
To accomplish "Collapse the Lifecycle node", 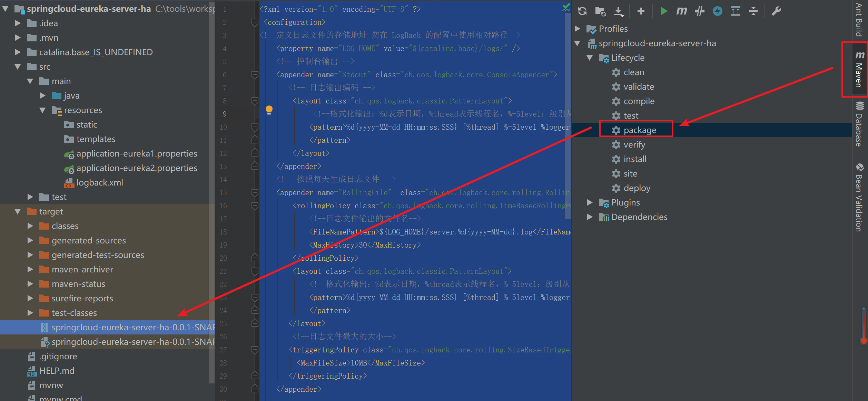I will click(590, 58).
